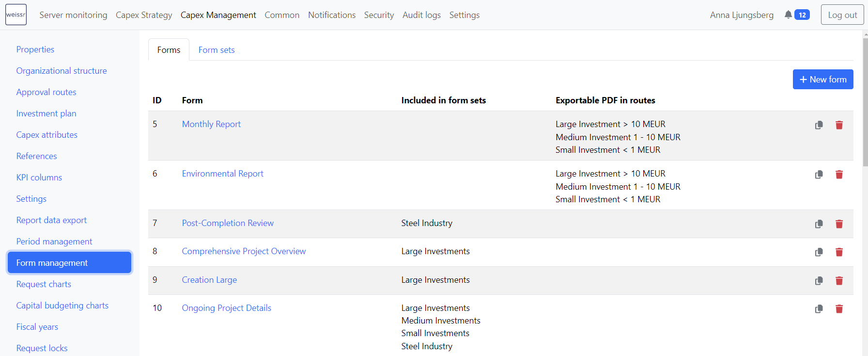Copy the Comprehensive Project Overview form
The image size is (868, 356).
click(x=819, y=252)
